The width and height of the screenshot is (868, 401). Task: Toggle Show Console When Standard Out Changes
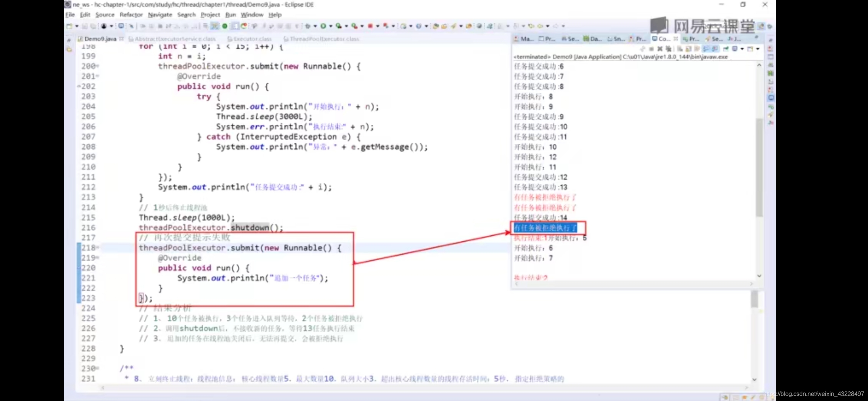pyautogui.click(x=706, y=49)
